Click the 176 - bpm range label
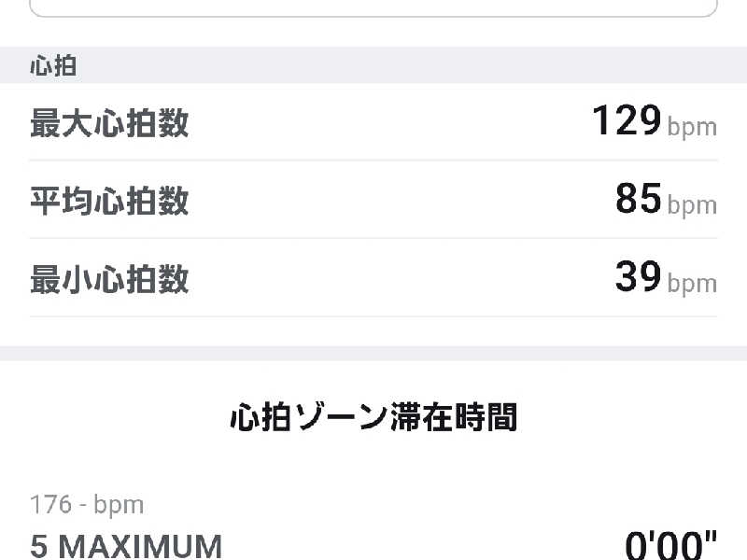The height and width of the screenshot is (560, 747). [87, 505]
